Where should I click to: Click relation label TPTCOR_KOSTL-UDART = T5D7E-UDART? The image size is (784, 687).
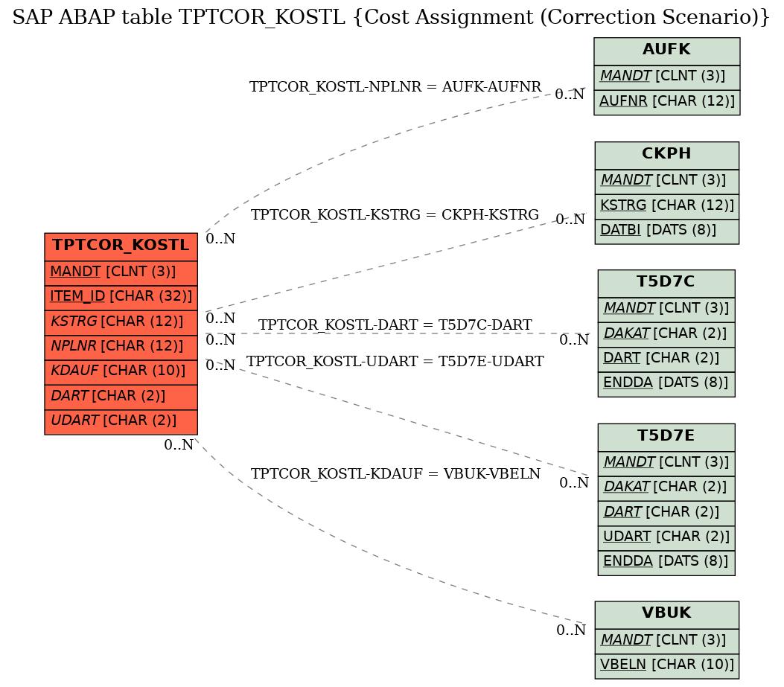point(395,362)
